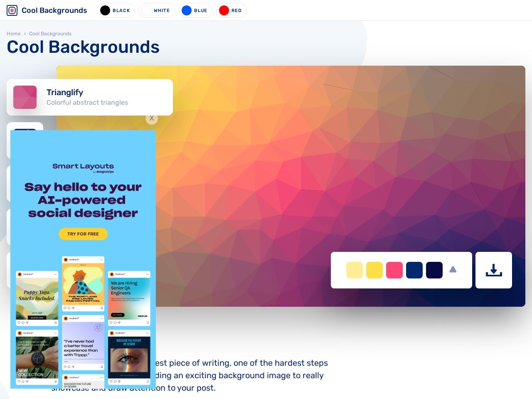The width and height of the screenshot is (532, 399).
Task: Pick the pale yellow color swatch
Action: click(355, 270)
